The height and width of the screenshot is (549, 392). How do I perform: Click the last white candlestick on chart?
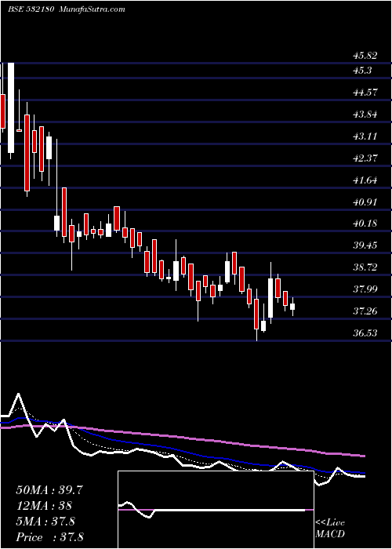292,307
